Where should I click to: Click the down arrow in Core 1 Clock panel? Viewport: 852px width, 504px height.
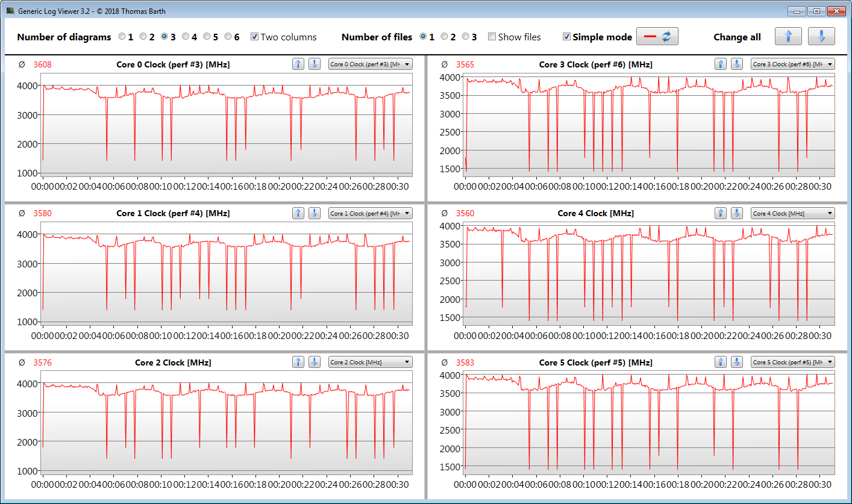coord(315,213)
